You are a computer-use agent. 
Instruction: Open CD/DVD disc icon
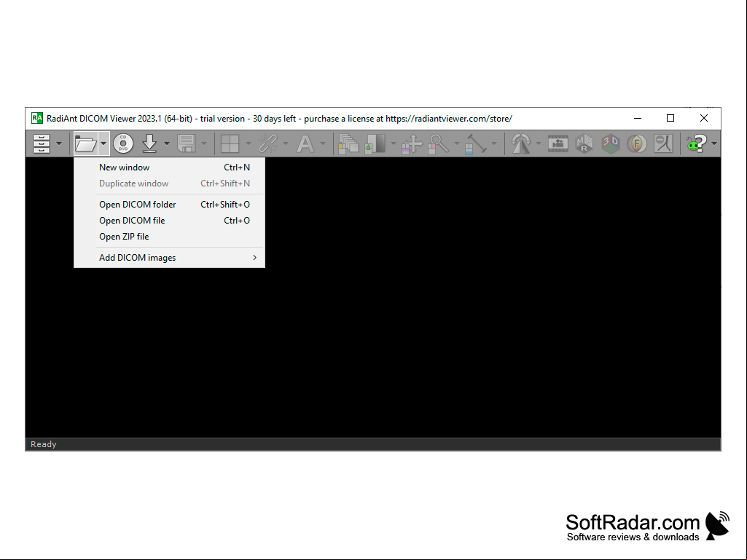(x=123, y=143)
